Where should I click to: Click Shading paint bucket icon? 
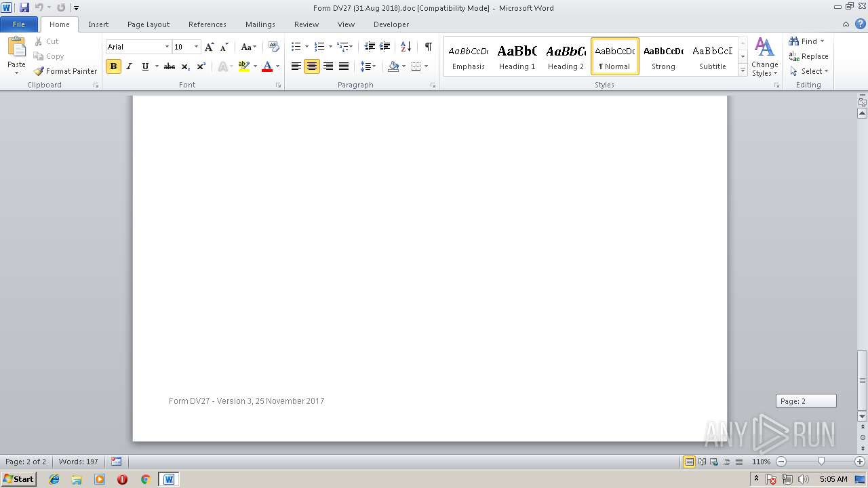point(393,66)
